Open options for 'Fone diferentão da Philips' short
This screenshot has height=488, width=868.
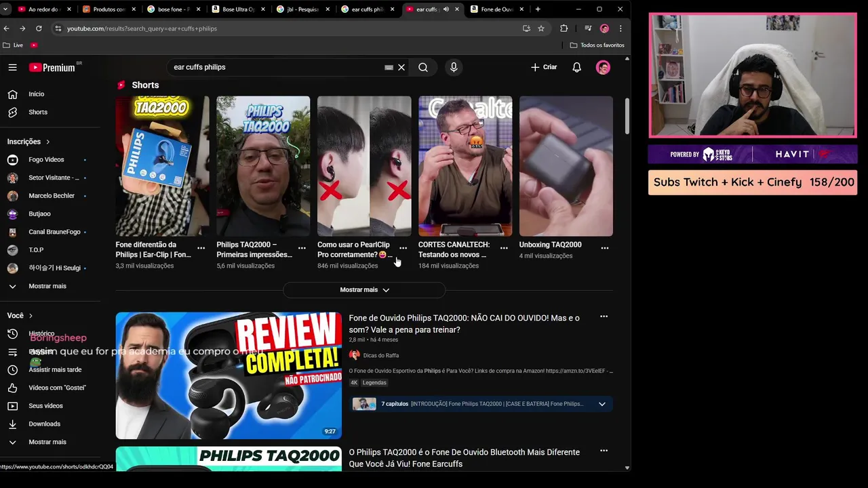201,248
